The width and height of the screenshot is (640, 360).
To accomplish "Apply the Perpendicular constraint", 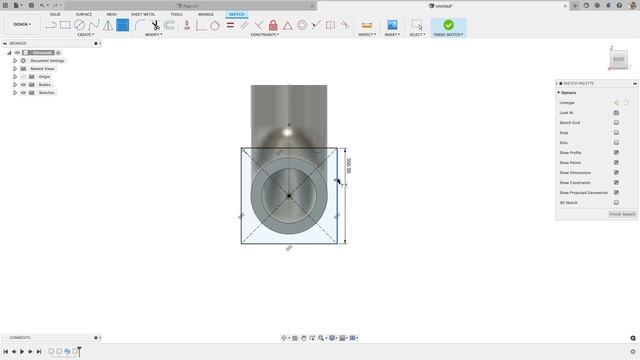I will 259,25.
